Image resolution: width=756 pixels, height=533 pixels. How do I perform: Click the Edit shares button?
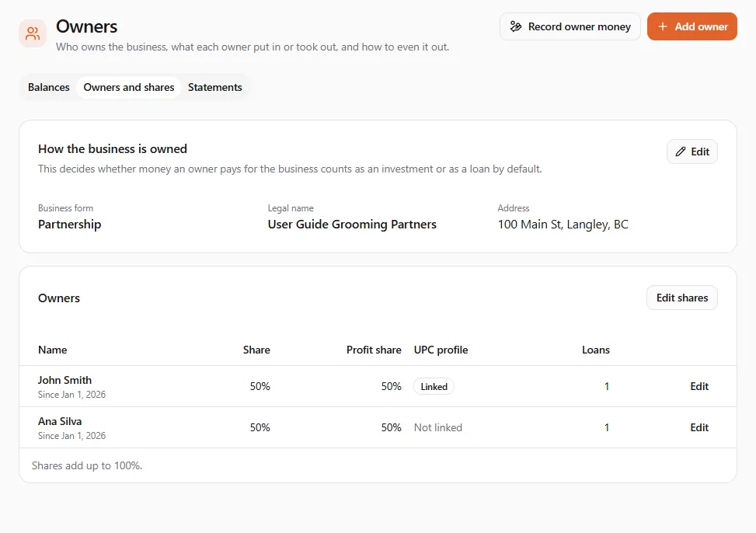(x=681, y=298)
